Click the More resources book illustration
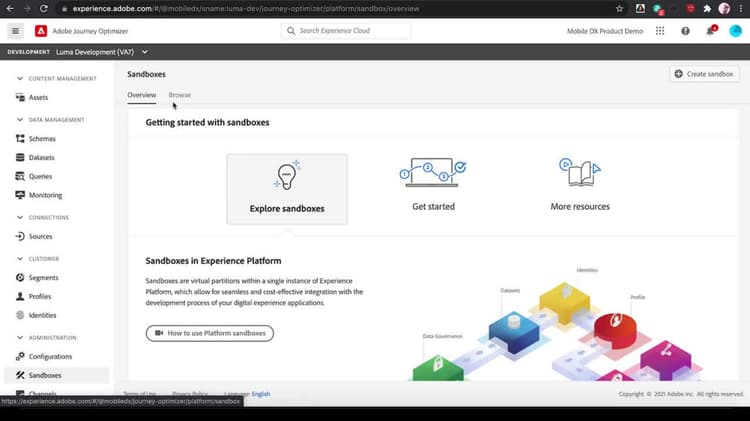 tap(580, 172)
